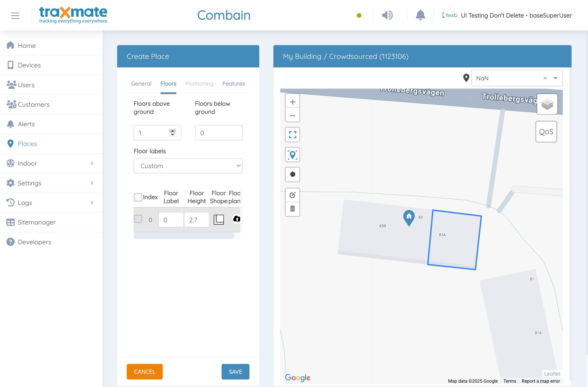Toggle the QoS map overlay
Image resolution: width=588 pixels, height=387 pixels.
click(x=546, y=132)
